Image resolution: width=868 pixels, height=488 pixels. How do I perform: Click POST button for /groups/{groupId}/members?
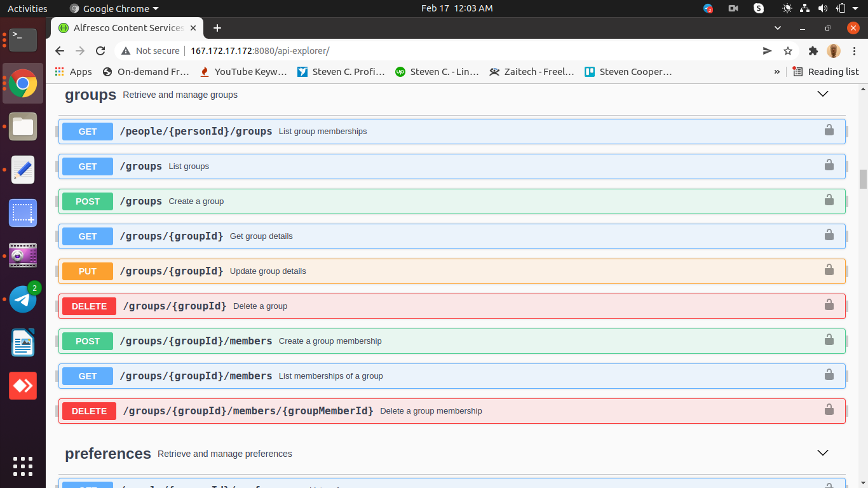coord(88,341)
